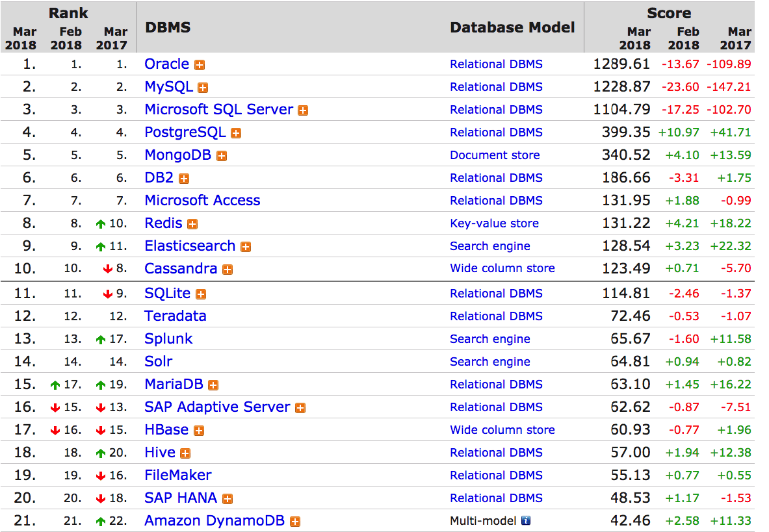Open the plus icon next to Redis

click(192, 224)
